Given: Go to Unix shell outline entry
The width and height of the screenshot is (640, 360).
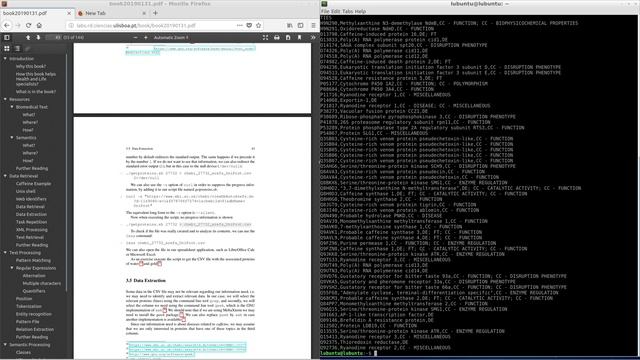Looking at the screenshot, I should 26,191.
